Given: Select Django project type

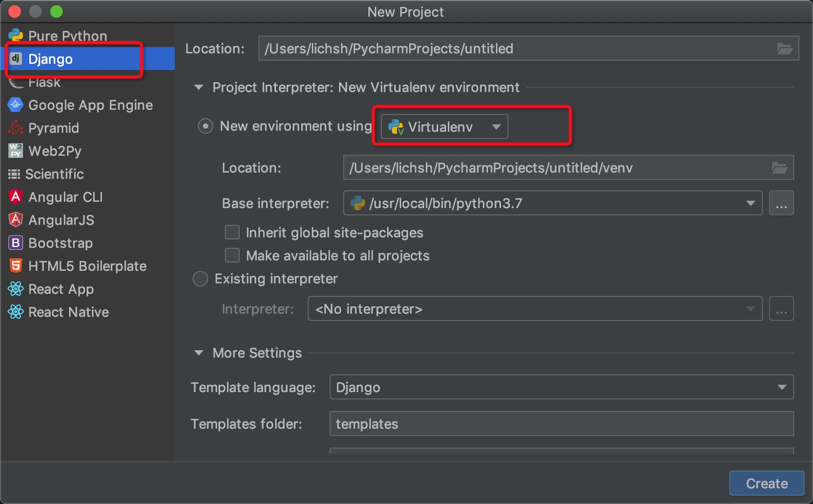Looking at the screenshot, I should coord(50,59).
